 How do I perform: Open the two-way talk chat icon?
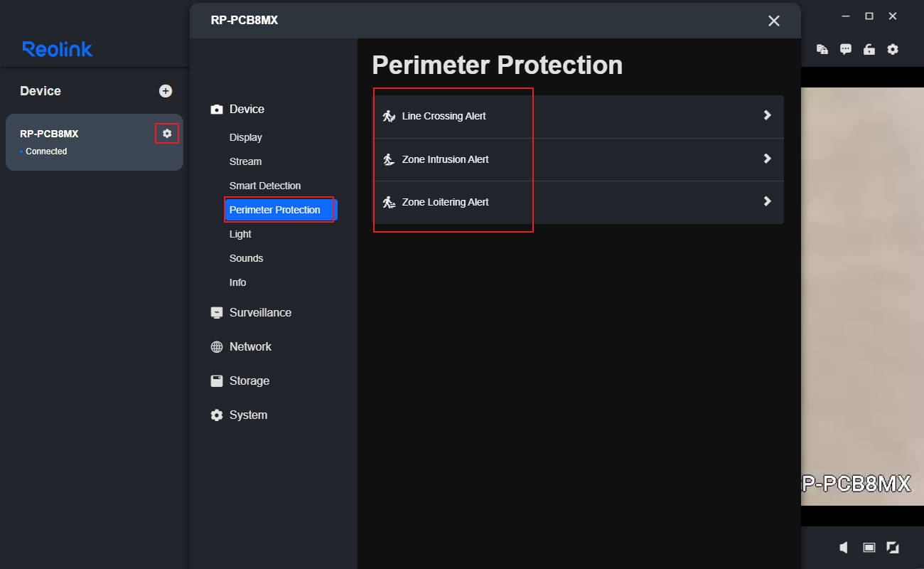[845, 49]
